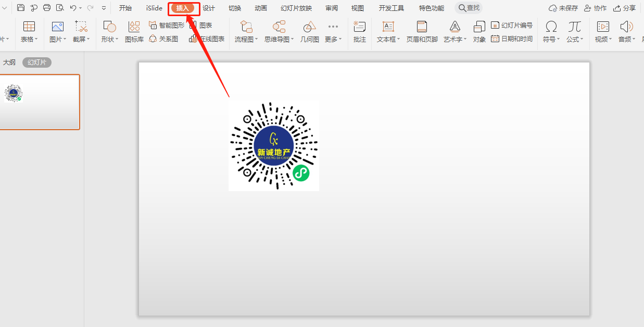Switch to the 设计 tab
The width and height of the screenshot is (644, 327).
point(209,8)
